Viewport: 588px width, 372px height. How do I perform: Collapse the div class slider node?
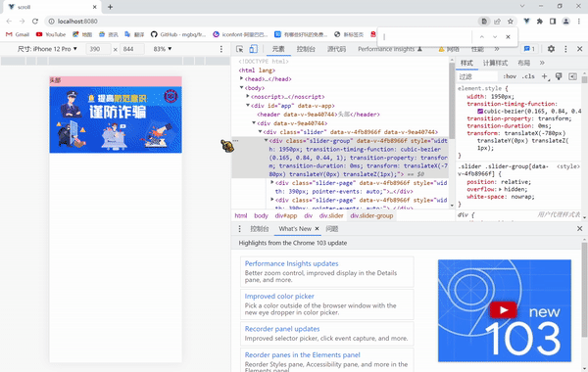[261, 132]
